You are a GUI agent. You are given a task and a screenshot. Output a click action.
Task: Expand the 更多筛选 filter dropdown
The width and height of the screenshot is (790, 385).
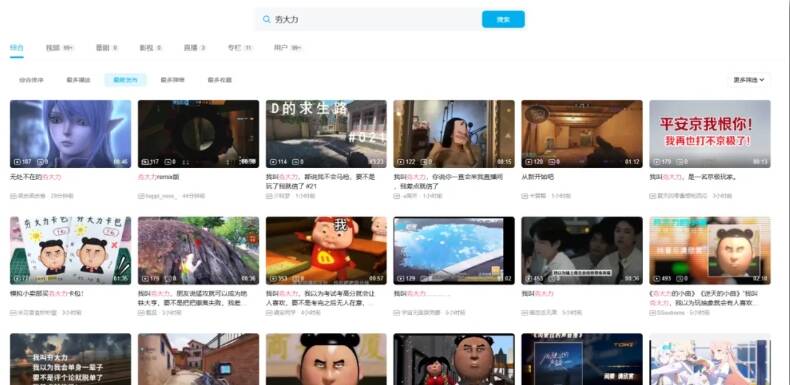749,80
